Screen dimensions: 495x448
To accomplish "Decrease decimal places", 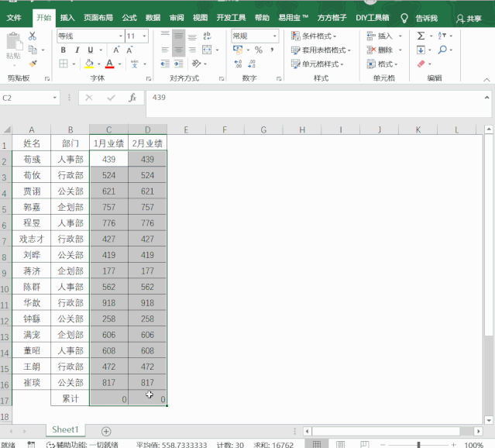I will click(x=252, y=64).
